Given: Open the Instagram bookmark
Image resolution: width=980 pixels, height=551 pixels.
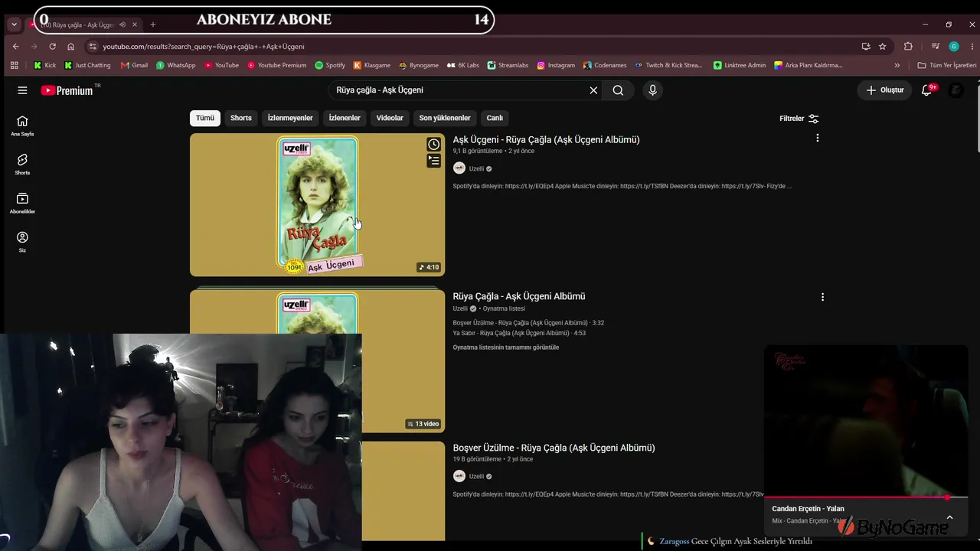Looking at the screenshot, I should tap(556, 65).
